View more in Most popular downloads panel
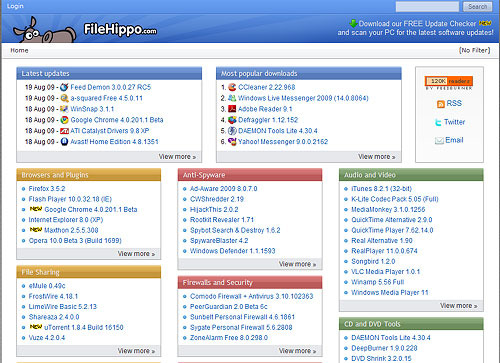Image resolution: width=500 pixels, height=363 pixels. 377,157
